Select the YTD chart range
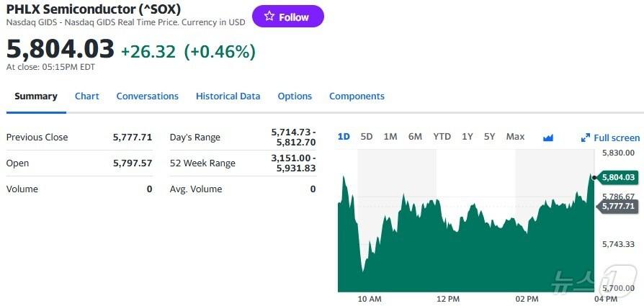The width and height of the screenshot is (644, 306). click(442, 137)
